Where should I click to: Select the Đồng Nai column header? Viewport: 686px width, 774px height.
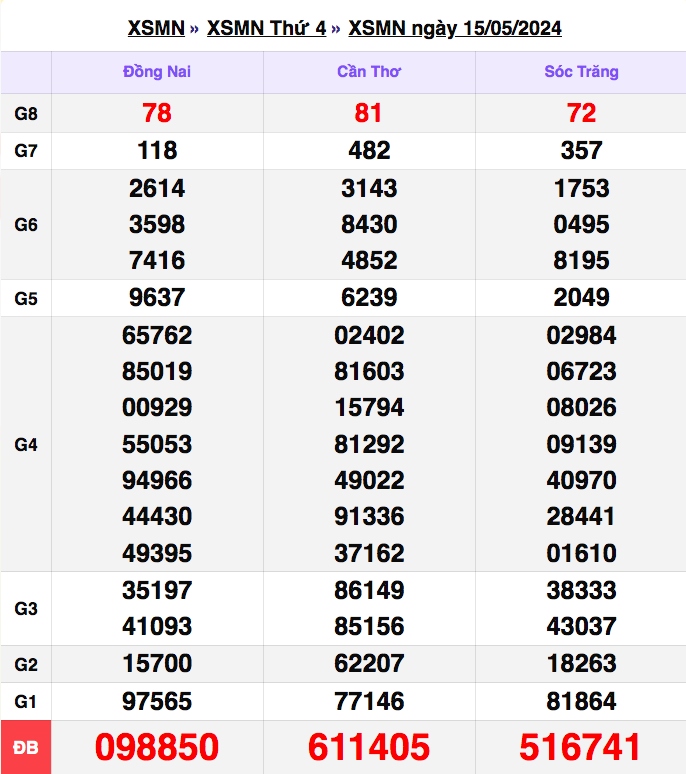pyautogui.click(x=157, y=72)
